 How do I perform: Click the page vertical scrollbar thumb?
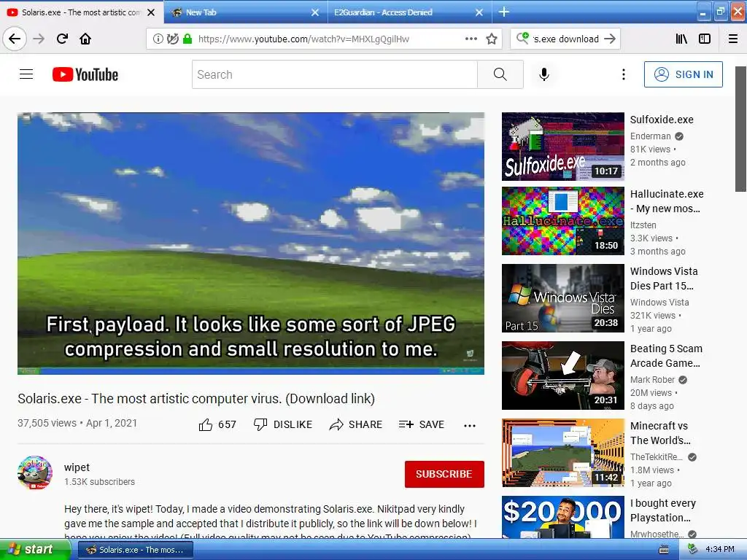click(741, 129)
